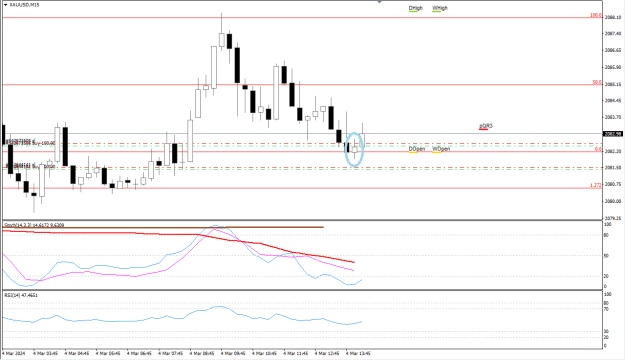Open the XAUUSD,M15 chart title dropdown arrow
The width and height of the screenshot is (625, 360).
(6, 5)
